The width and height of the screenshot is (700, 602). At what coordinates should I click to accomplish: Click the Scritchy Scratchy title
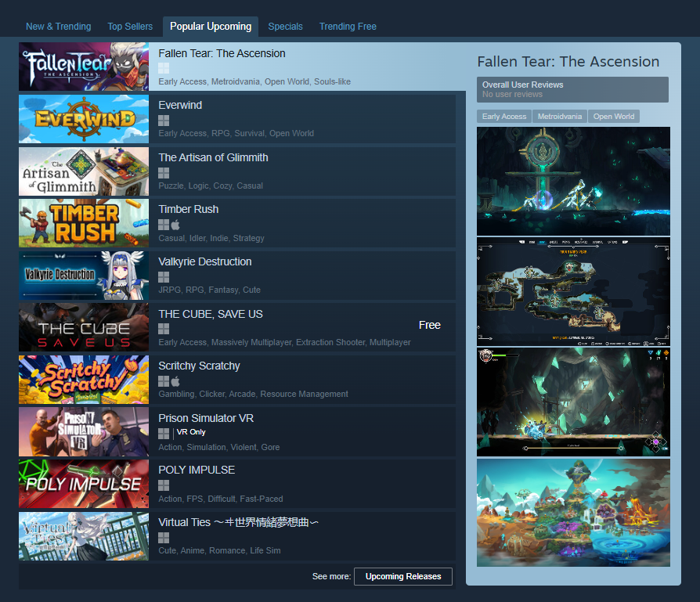(199, 366)
